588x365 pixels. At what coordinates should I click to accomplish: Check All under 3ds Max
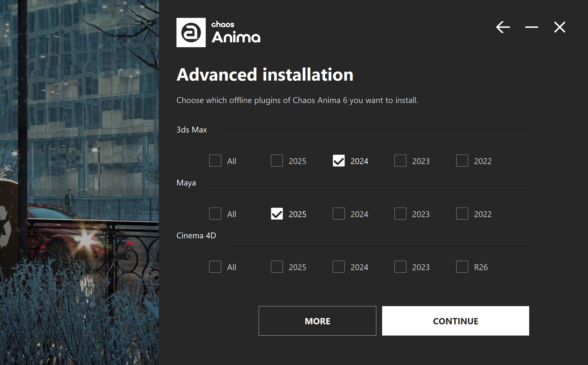click(x=215, y=161)
